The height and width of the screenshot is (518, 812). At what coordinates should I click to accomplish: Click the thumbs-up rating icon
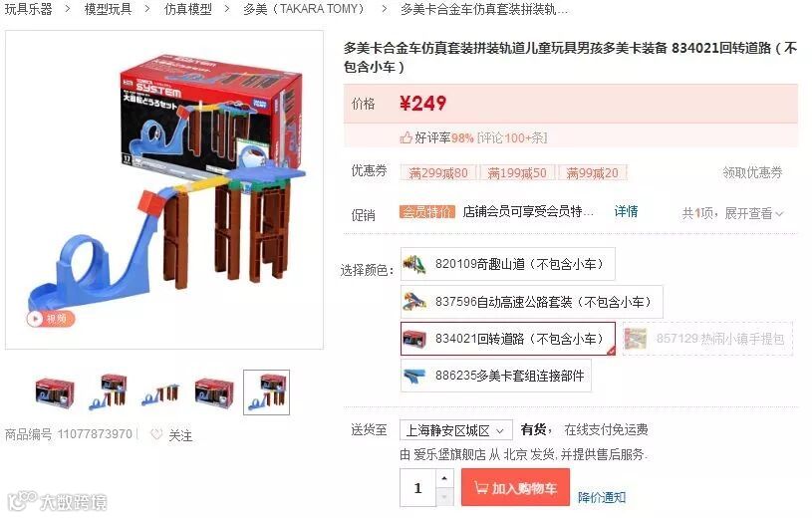pos(406,137)
